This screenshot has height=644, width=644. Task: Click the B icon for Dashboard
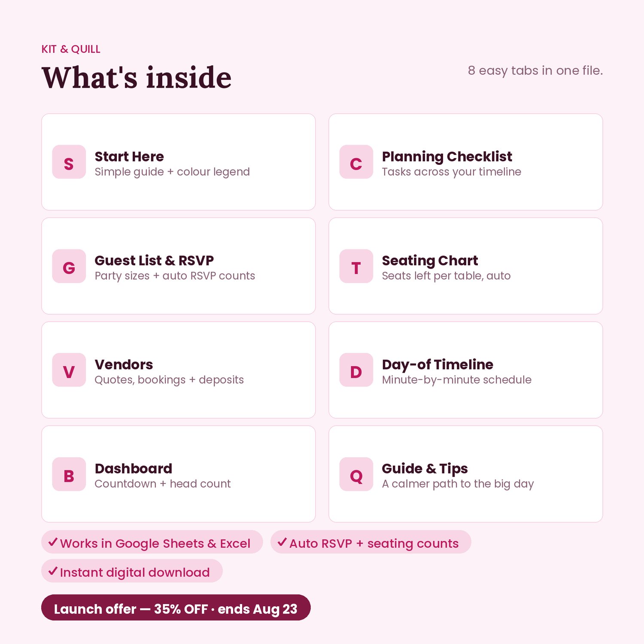pyautogui.click(x=69, y=474)
